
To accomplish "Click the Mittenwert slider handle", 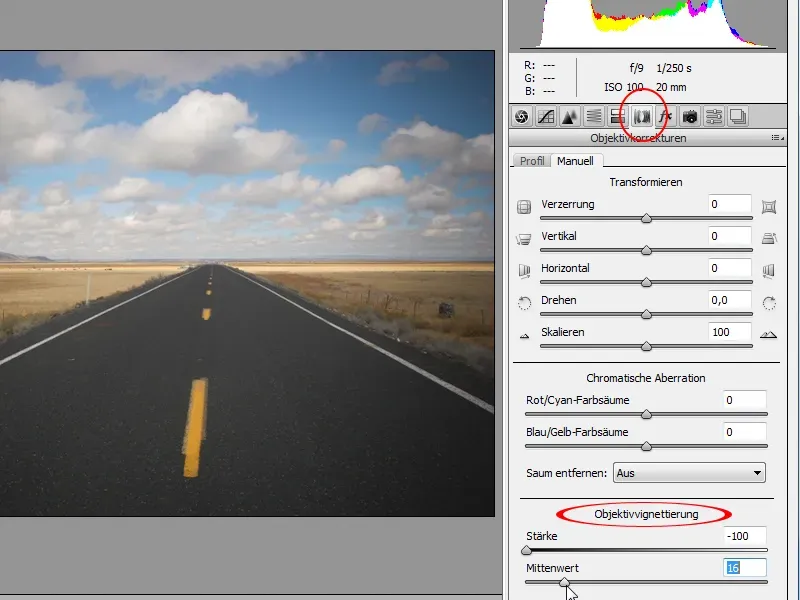I will point(564,581).
